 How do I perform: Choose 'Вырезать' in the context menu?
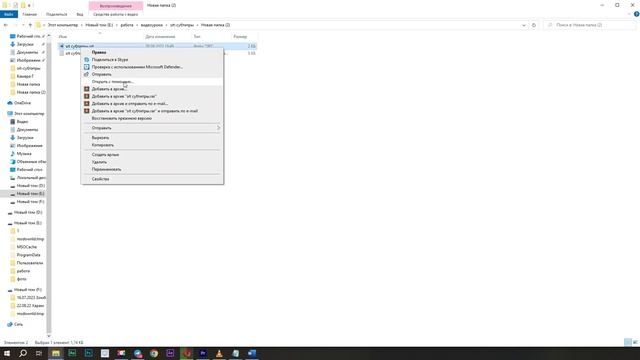click(x=152, y=138)
